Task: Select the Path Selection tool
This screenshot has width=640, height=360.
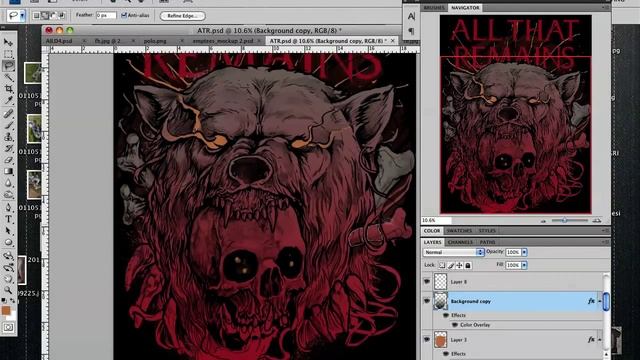Action: tap(8, 231)
